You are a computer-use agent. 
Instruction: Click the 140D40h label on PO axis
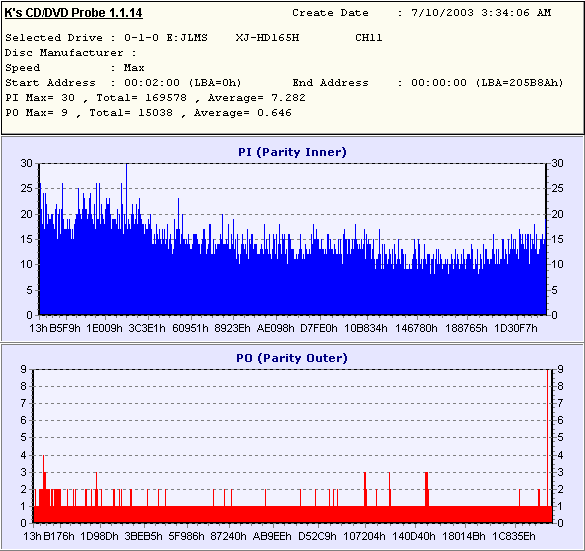[x=414, y=536]
